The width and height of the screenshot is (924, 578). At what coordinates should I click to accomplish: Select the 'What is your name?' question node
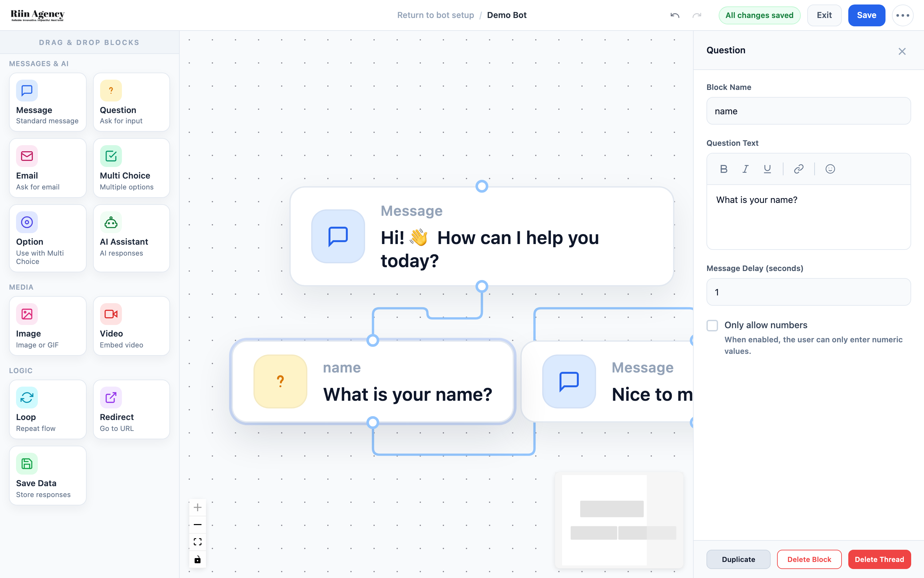[x=373, y=381]
